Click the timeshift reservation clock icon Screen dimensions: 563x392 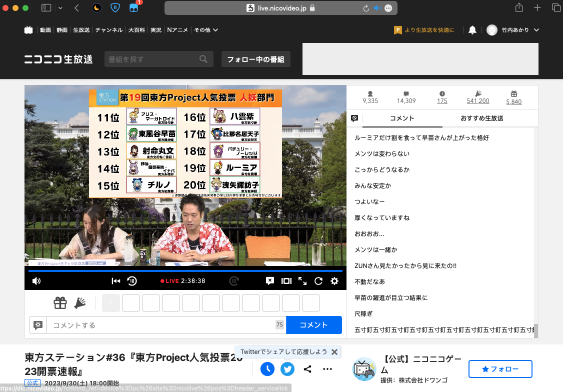pyautogui.click(x=267, y=369)
